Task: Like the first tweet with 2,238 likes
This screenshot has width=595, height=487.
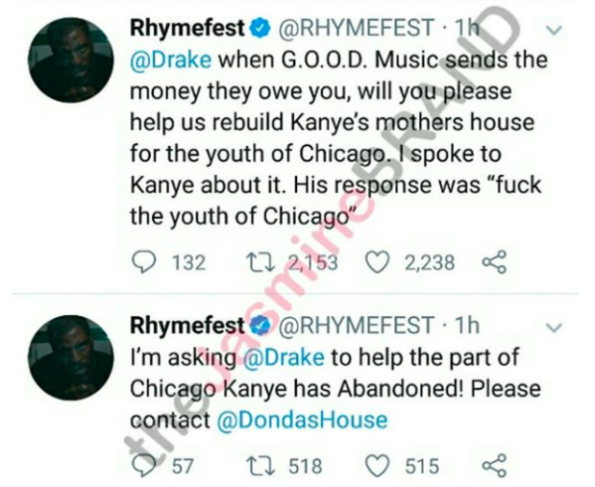Action: pyautogui.click(x=378, y=263)
